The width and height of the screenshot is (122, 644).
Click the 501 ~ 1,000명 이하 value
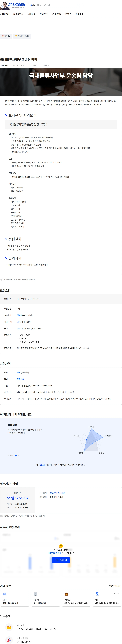point(10,603)
